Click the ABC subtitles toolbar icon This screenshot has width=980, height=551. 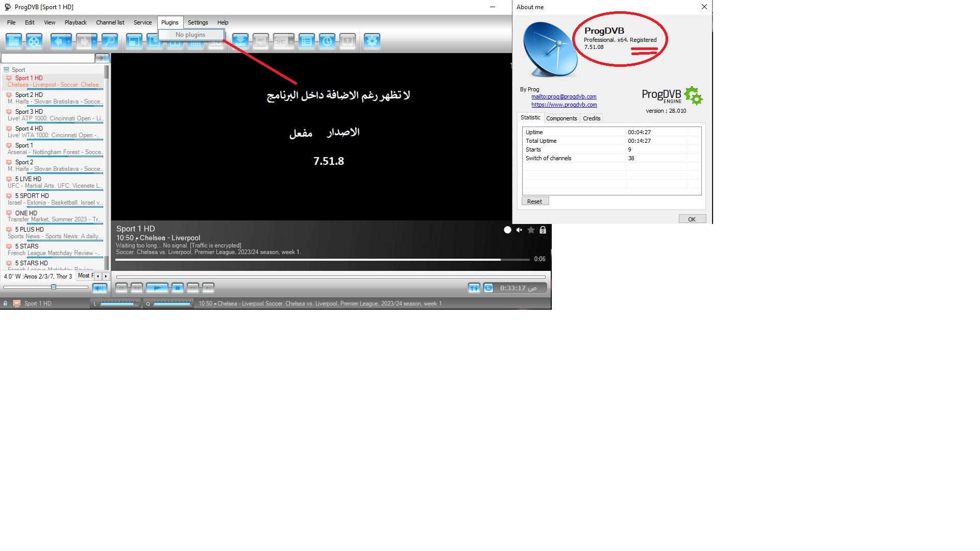pyautogui.click(x=261, y=41)
